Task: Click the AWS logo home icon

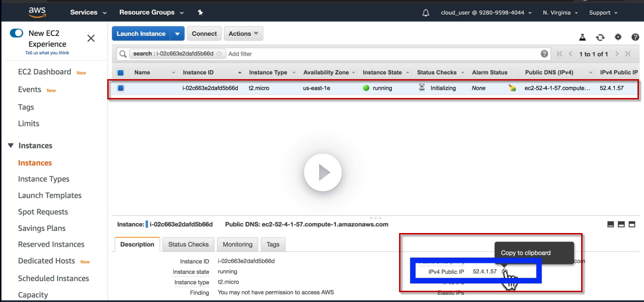Action: click(x=37, y=12)
